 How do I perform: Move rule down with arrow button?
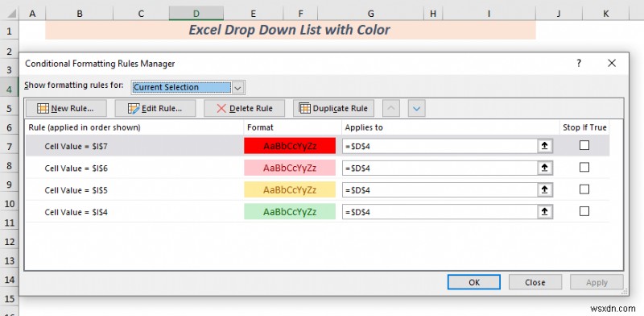(x=416, y=109)
